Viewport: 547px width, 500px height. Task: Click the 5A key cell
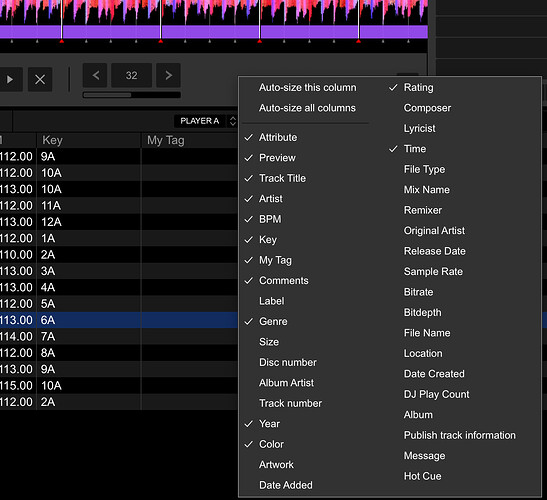(x=89, y=304)
